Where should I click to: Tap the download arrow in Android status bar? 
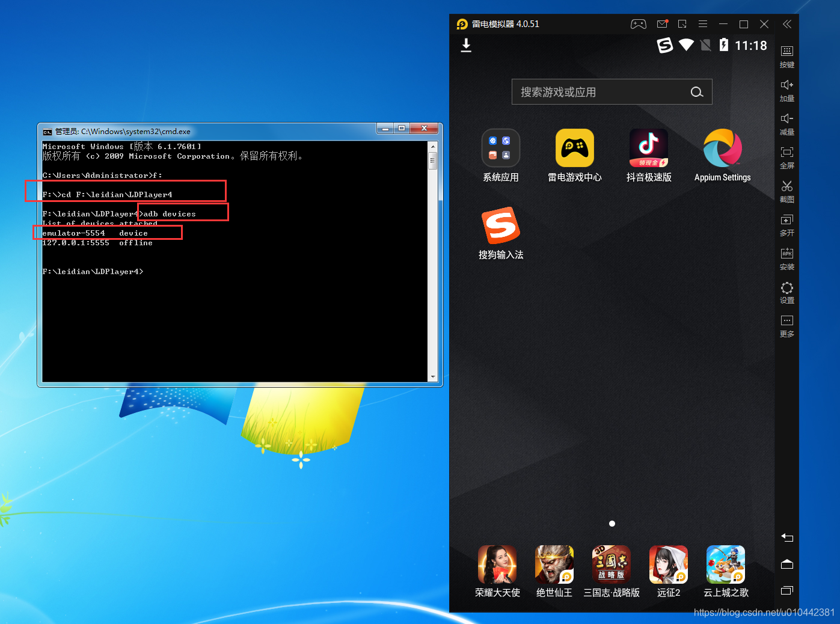pos(466,46)
